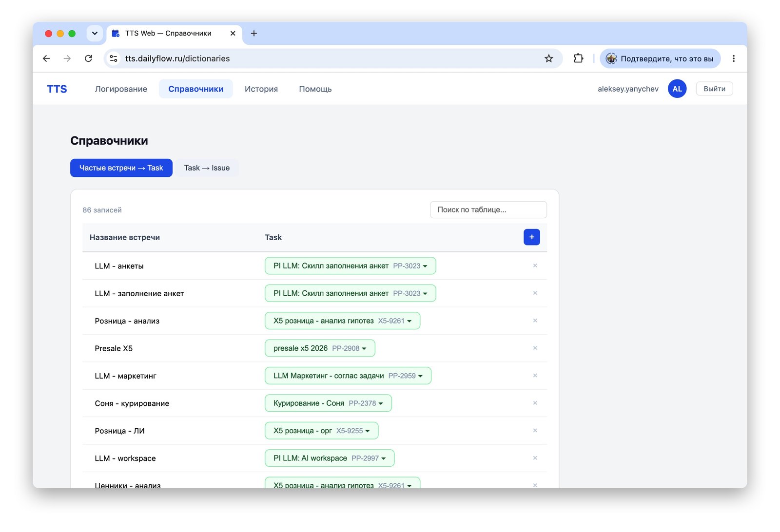Open site information icon in address bar
The width and height of the screenshot is (780, 532).
tap(114, 58)
